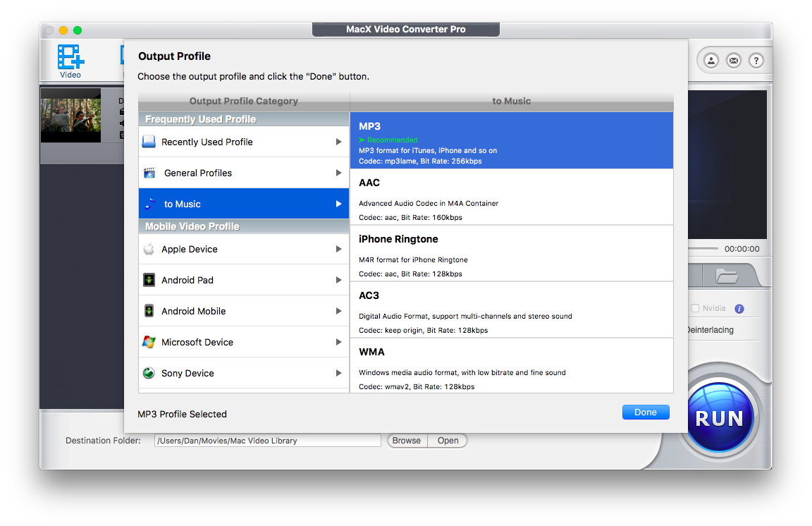Select the WMA profile
The image size is (812, 526).
point(512,366)
